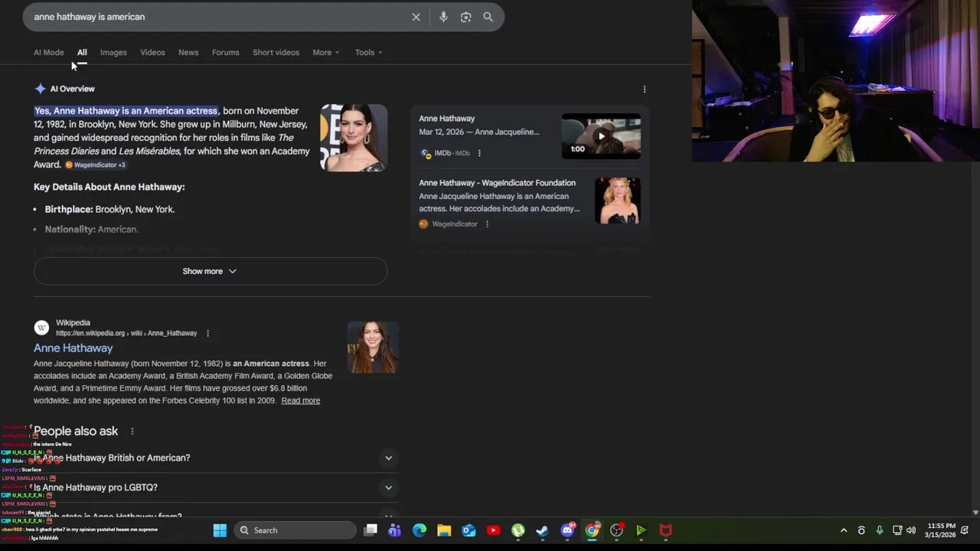Viewport: 980px width, 551px height.
Task: Submit the search with the magnifier icon
Action: 488,17
